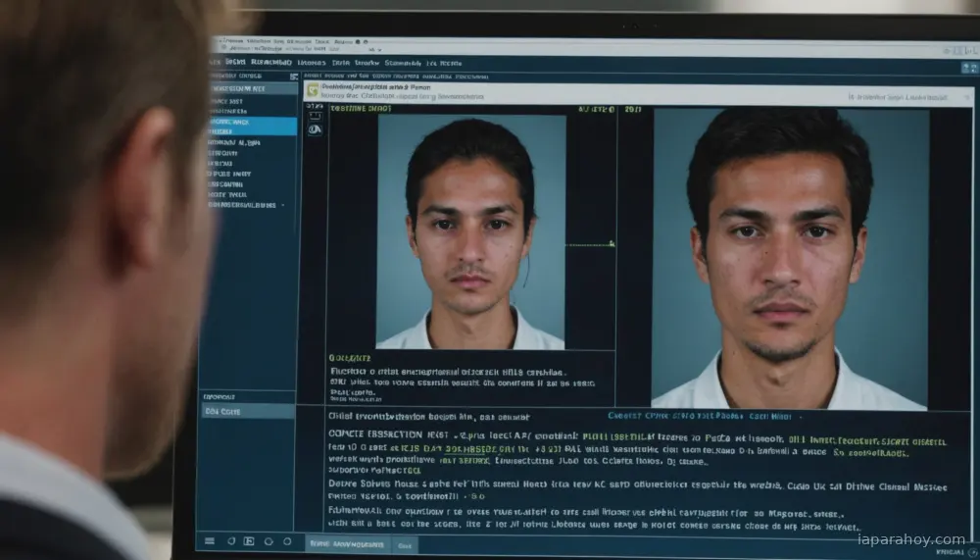This screenshot has width=980, height=560.
Task: Select the highlighted blue row in sidebar list
Action: click(x=253, y=126)
